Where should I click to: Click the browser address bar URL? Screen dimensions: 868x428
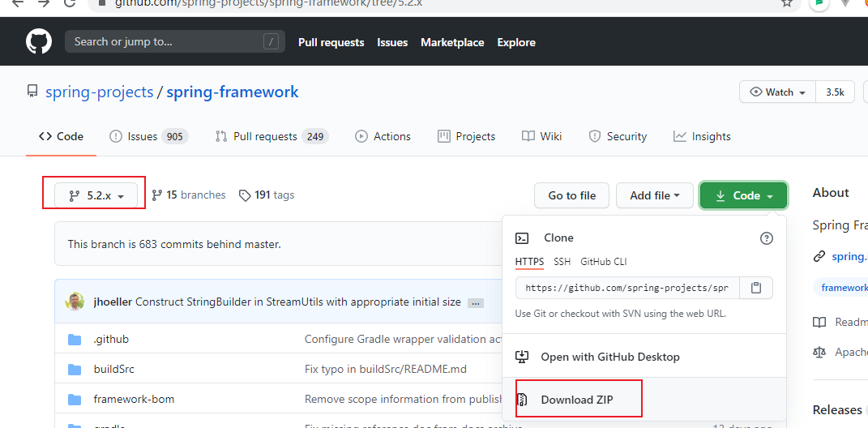268,2
